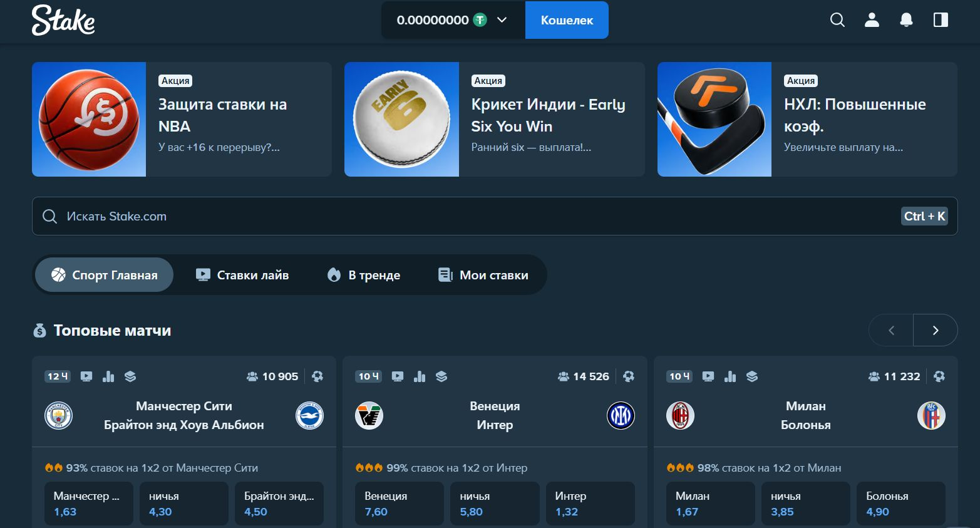This screenshot has height=528, width=980.
Task: Open Манчестер Сити vs Брайтон match title
Action: pos(184,415)
